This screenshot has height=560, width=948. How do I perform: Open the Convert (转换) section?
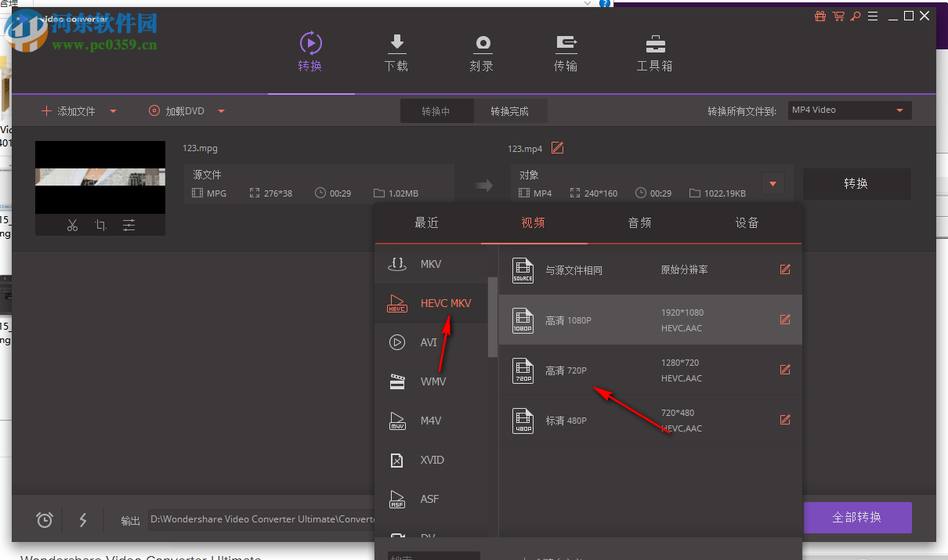[310, 53]
